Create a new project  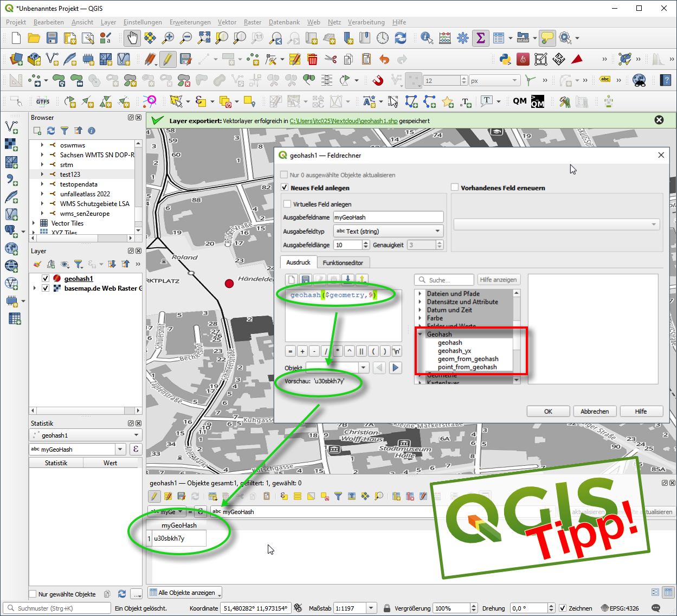(x=16, y=38)
